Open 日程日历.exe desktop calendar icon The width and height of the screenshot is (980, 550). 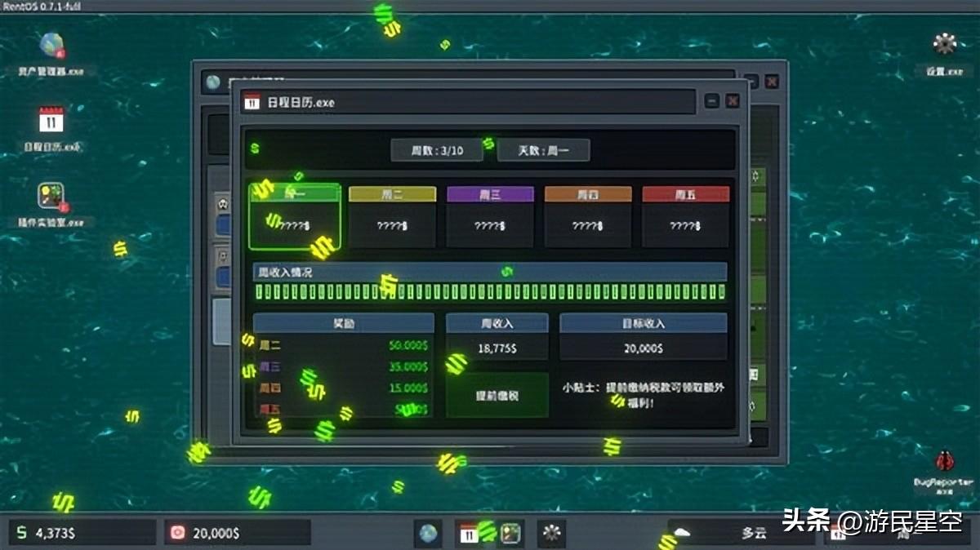click(x=51, y=122)
